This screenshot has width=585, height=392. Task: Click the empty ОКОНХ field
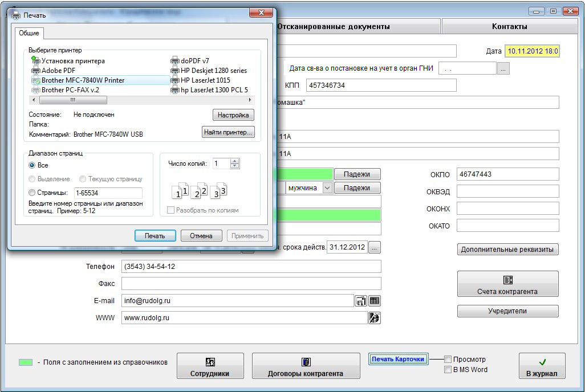point(508,209)
